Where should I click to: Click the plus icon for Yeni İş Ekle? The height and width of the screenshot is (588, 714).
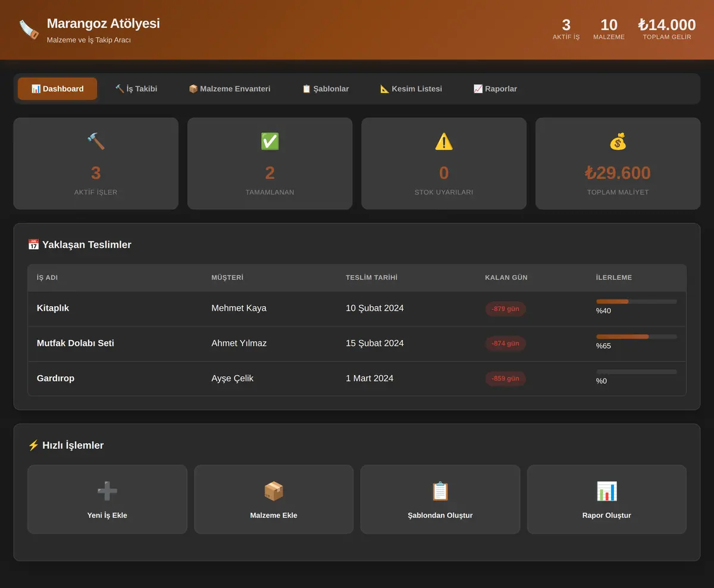(x=107, y=491)
